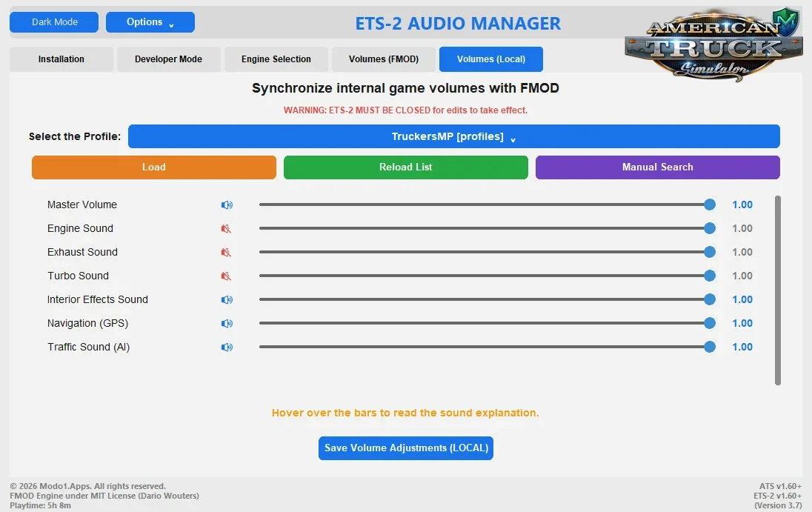Mute the Interior Effects Sound speaker icon
Viewport: 812px width, 512px height.
tap(227, 300)
